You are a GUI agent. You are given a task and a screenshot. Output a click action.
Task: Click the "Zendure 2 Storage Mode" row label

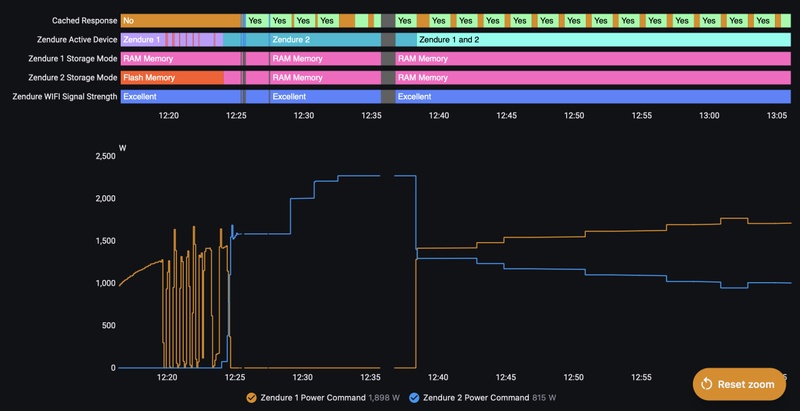[73, 78]
